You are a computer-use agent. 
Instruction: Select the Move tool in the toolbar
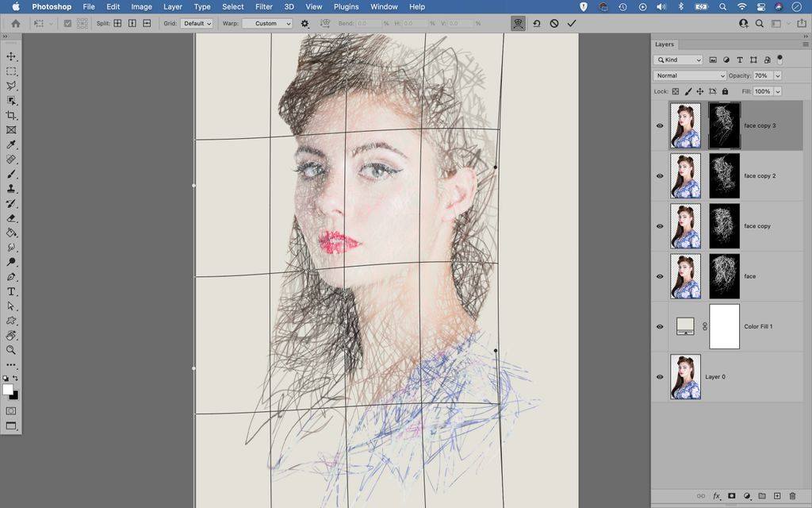pyautogui.click(x=11, y=56)
